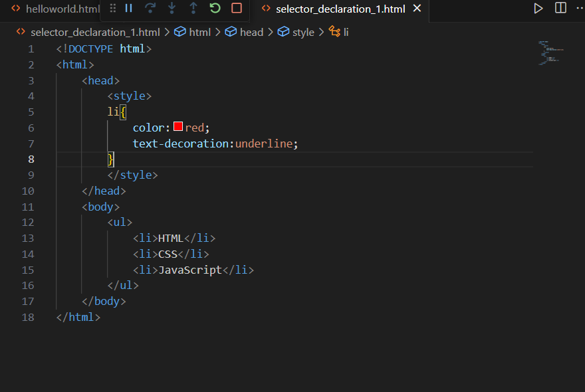The image size is (585, 392).
Task: Click the debug Step Over icon
Action: [x=150, y=8]
